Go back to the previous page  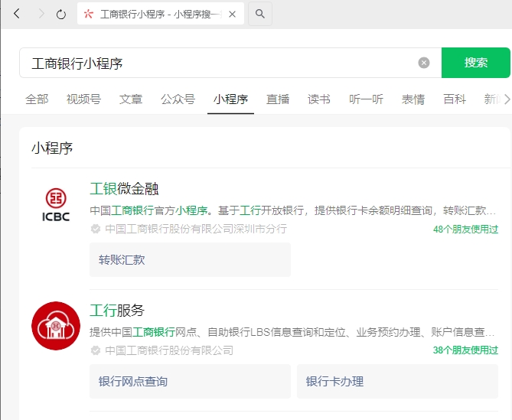click(17, 14)
